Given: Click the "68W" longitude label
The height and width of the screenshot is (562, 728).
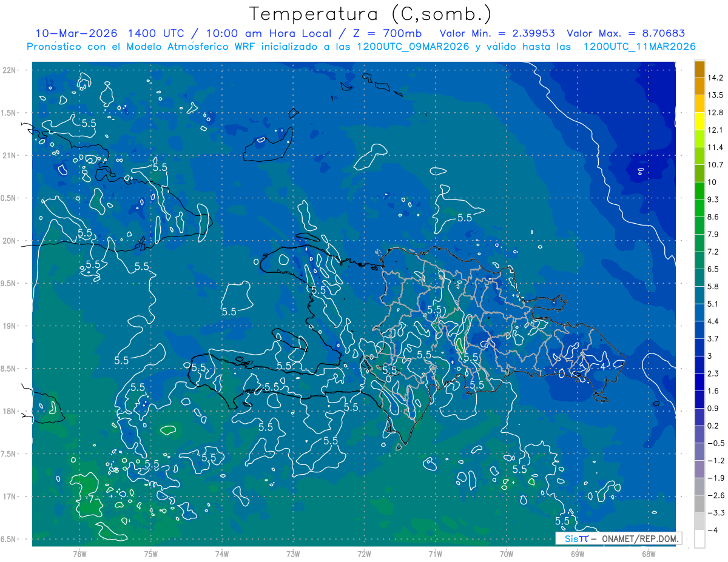Looking at the screenshot, I should click(649, 554).
